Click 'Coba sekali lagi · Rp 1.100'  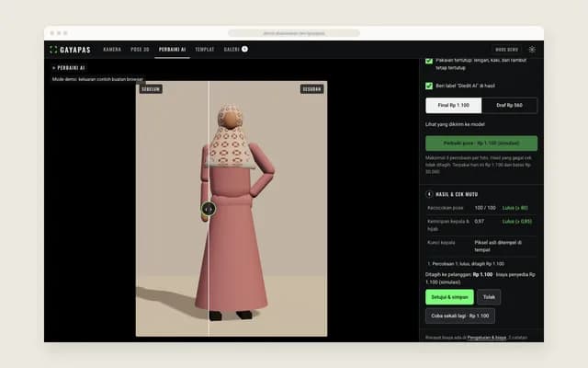(x=459, y=316)
